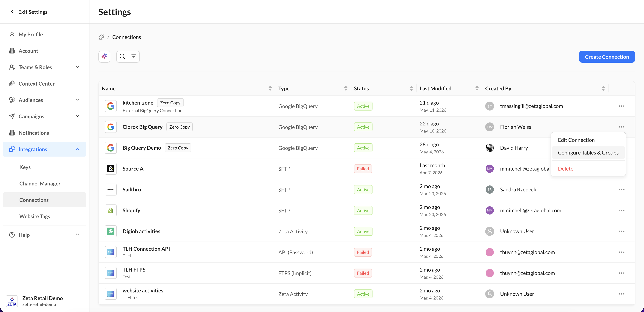Click the Zeta Activity type for Digioh activities

293,231
